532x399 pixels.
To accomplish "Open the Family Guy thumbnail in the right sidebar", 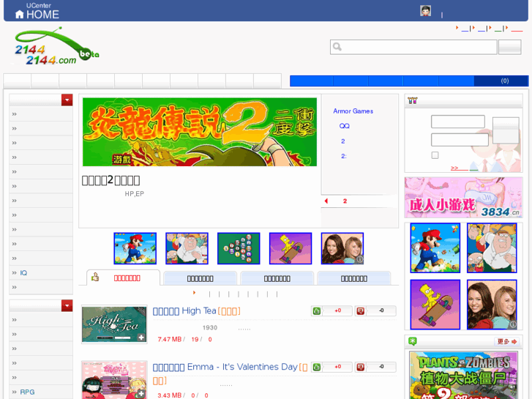I will [x=492, y=248].
